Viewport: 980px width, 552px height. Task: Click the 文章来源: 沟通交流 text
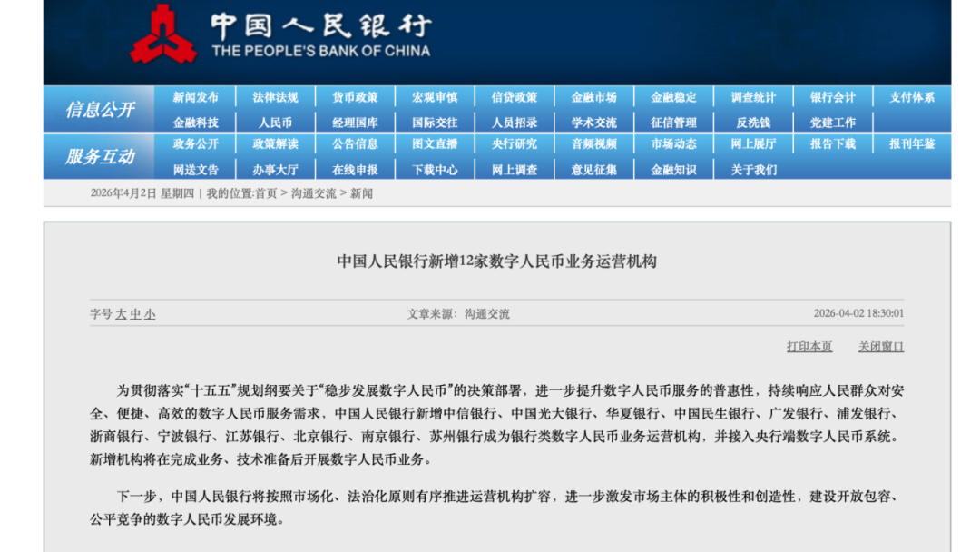click(x=458, y=314)
